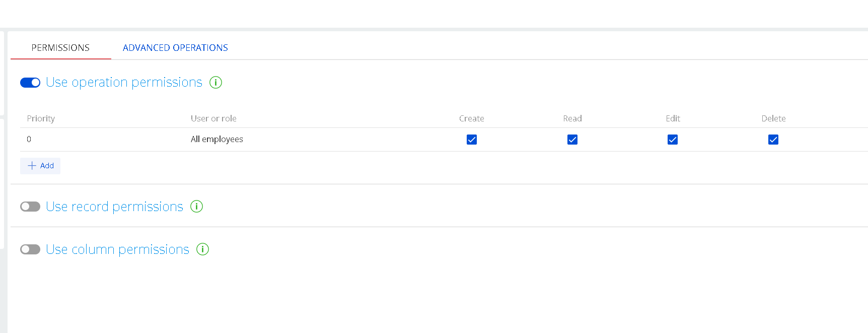This screenshot has height=333, width=868.
Task: Select the Permissions tab
Action: (60, 48)
